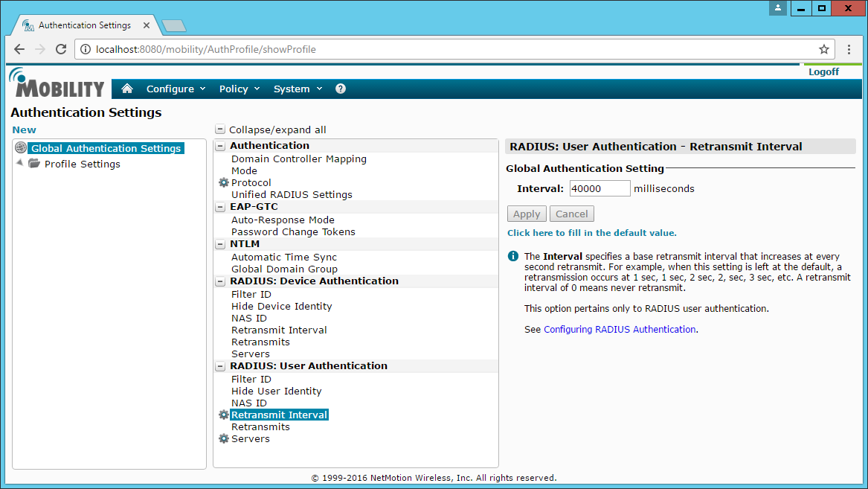
Task: Click the Home icon in navigation bar
Action: click(127, 89)
